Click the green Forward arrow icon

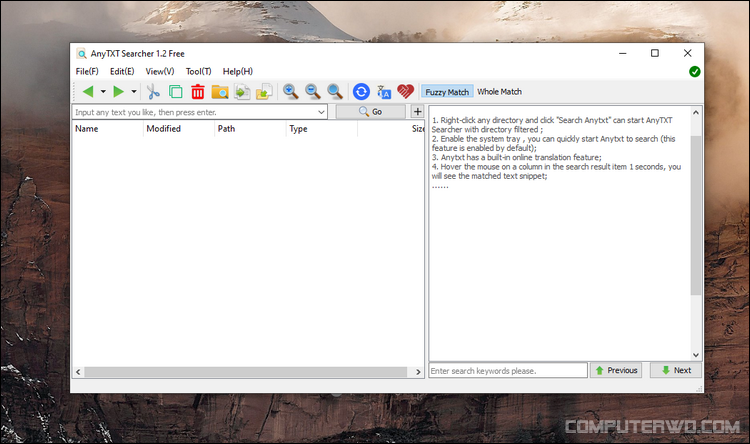click(119, 91)
